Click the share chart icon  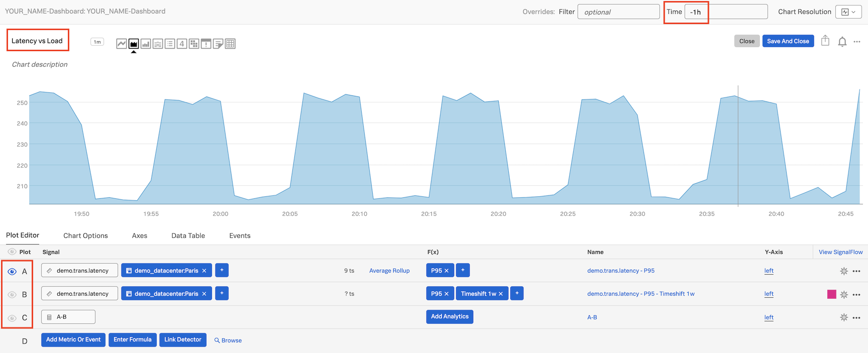pyautogui.click(x=825, y=41)
